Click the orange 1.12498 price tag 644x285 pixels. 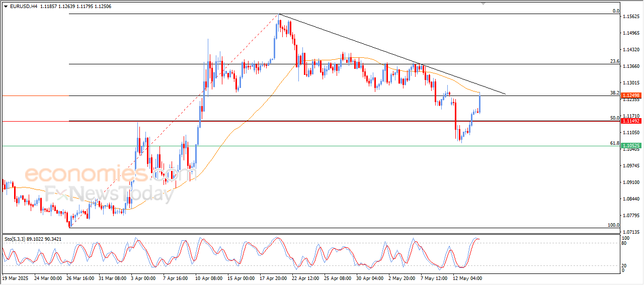tap(631, 96)
